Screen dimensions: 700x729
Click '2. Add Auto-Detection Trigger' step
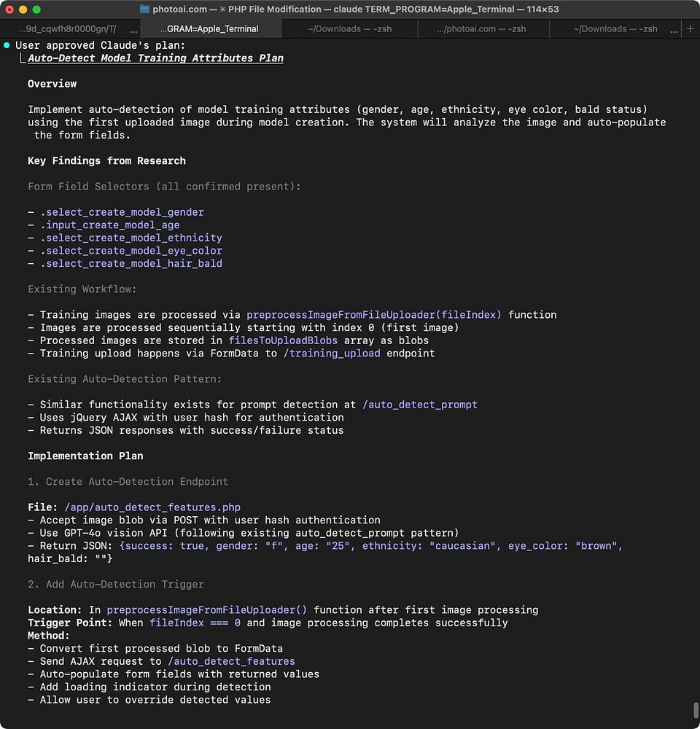click(x=116, y=585)
